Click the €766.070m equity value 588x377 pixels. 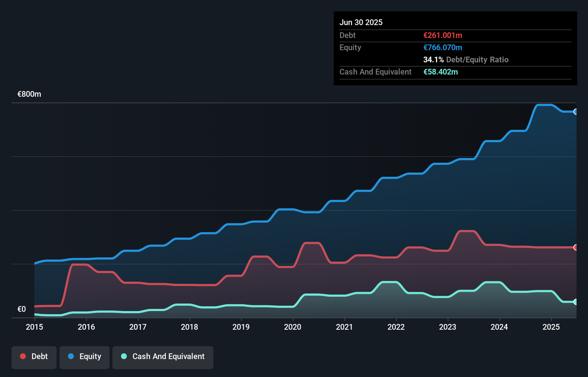click(443, 47)
